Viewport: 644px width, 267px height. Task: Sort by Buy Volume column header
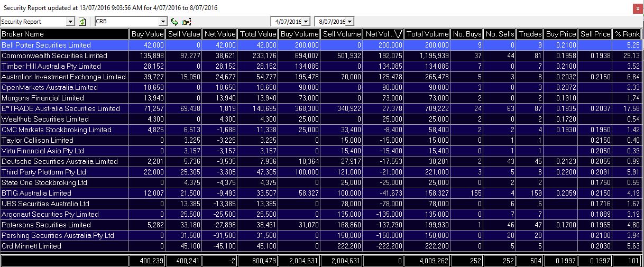(x=300, y=34)
